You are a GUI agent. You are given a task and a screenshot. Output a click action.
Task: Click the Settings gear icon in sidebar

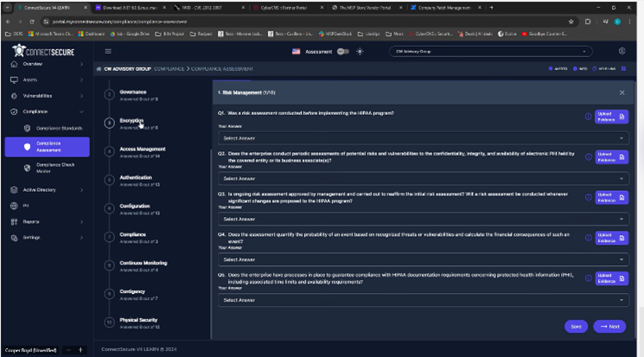click(14, 238)
